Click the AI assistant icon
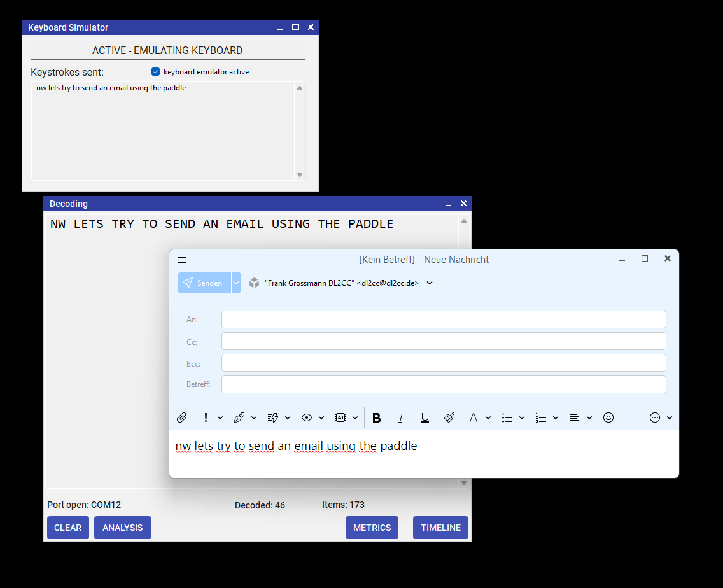 pos(340,418)
